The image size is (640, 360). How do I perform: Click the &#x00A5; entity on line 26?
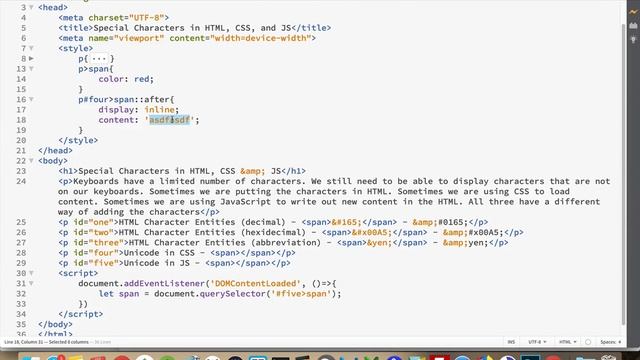(x=372, y=232)
